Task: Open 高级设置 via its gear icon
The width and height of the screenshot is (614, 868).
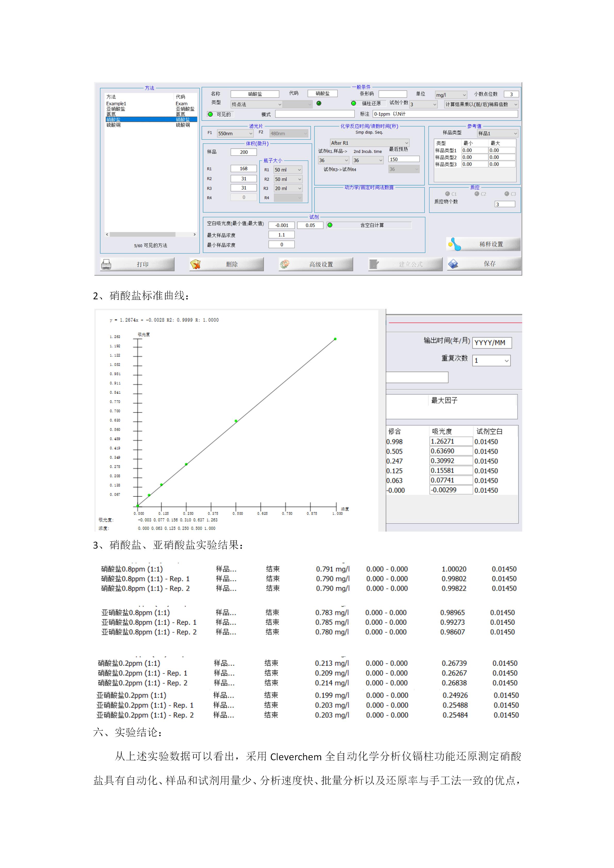Action: coord(285,264)
